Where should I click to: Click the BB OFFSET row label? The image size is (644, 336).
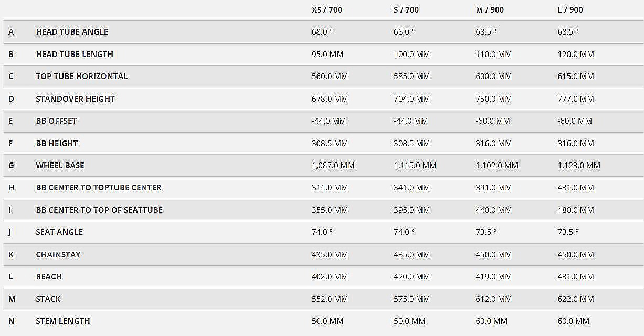point(56,121)
